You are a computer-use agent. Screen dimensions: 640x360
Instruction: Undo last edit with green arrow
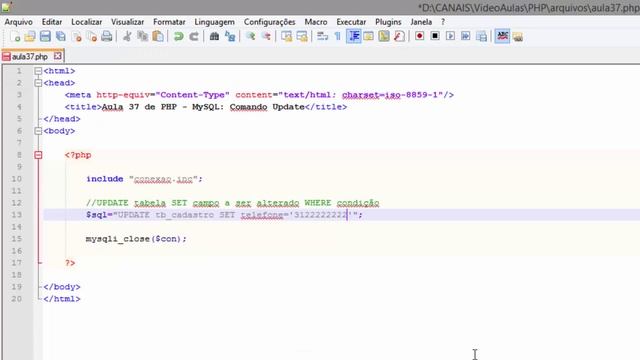pos(178,37)
